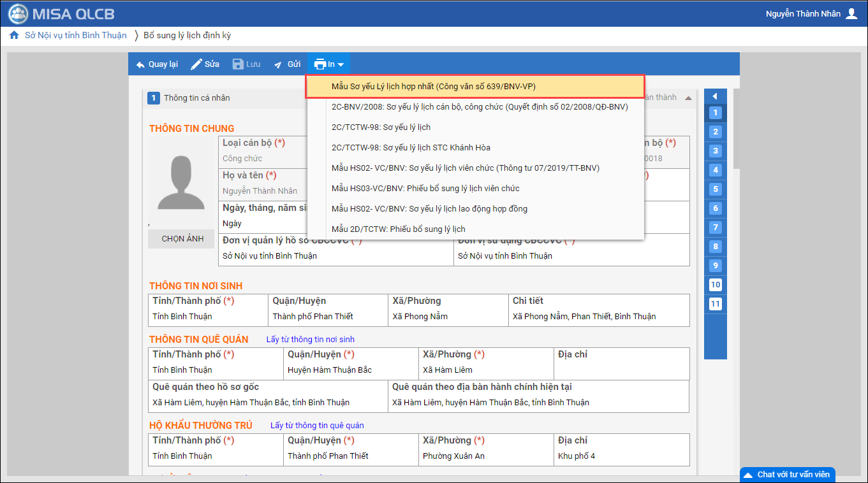Click the Quay lại back arrow button
This screenshot has width=868, height=483.
tap(157, 64)
